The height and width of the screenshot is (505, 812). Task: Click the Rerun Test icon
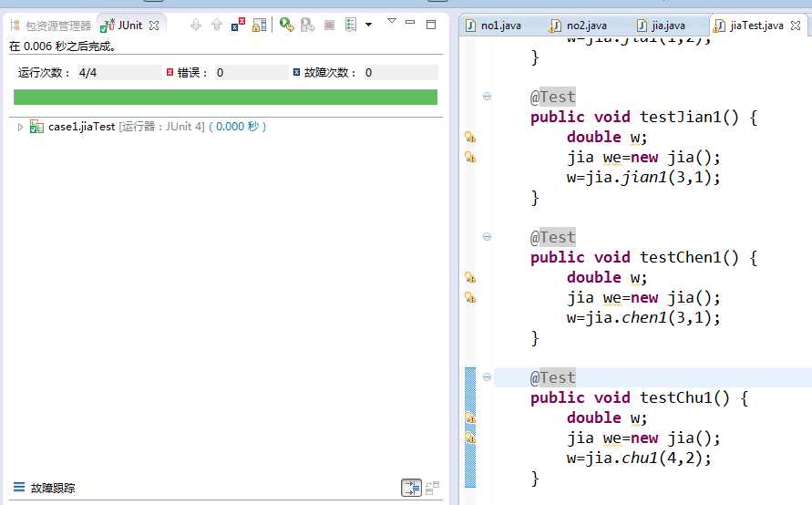[286, 26]
